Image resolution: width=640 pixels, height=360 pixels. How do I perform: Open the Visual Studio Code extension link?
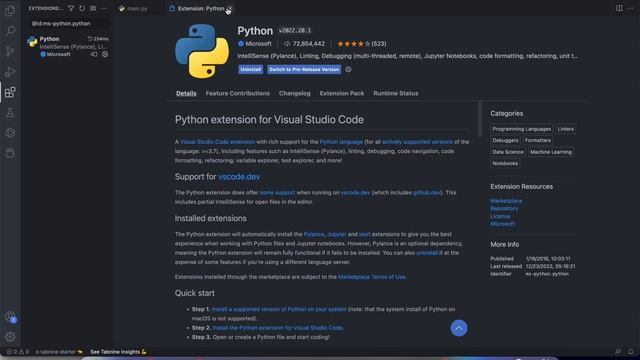click(x=217, y=142)
